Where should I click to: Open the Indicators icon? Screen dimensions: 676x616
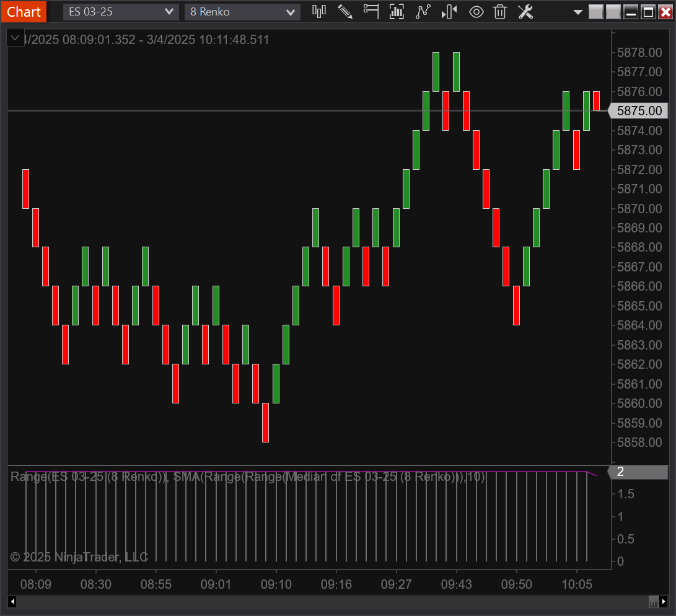point(397,12)
